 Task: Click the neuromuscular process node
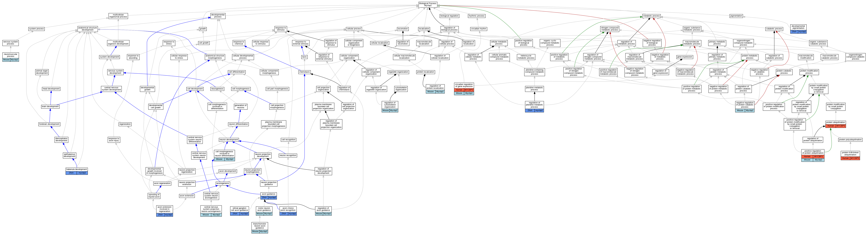(11, 55)
